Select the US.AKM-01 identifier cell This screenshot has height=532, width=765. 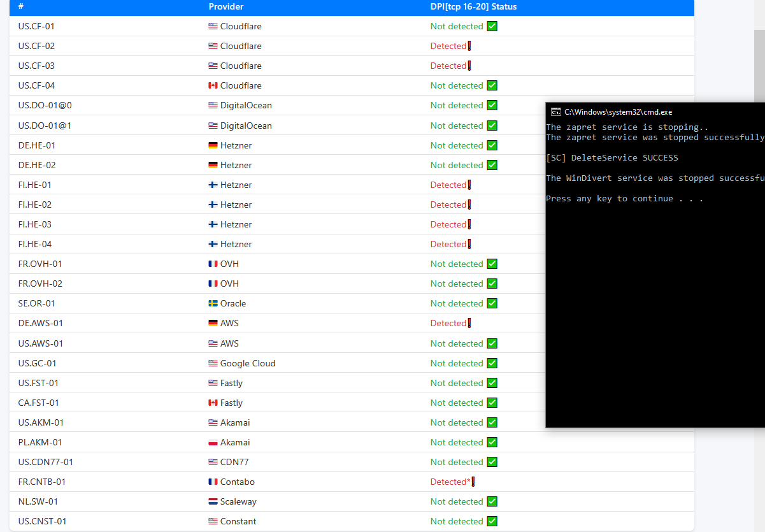coord(41,422)
